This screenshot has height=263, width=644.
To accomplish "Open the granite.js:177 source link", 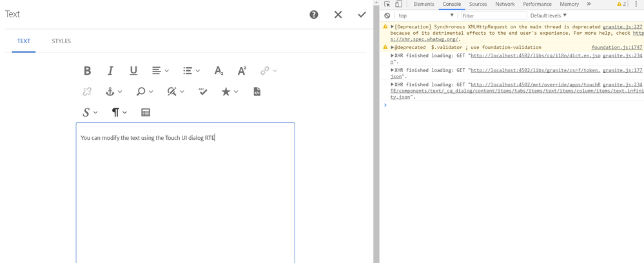I will [623, 70].
